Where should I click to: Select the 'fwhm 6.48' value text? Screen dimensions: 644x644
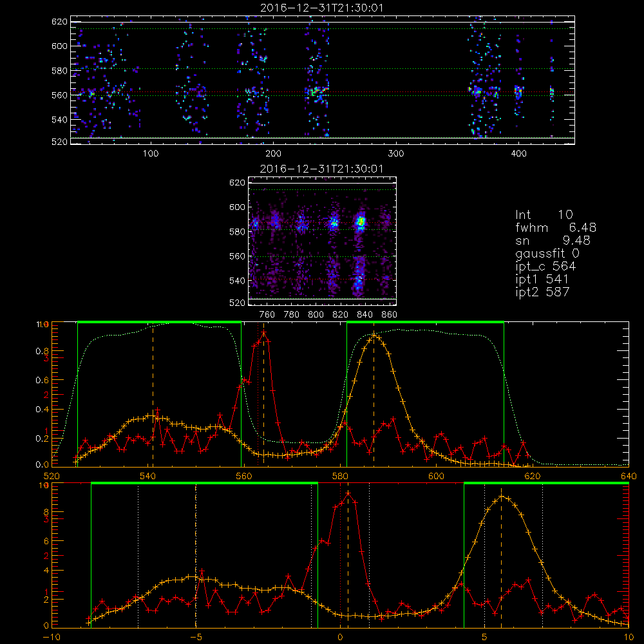tap(556, 227)
